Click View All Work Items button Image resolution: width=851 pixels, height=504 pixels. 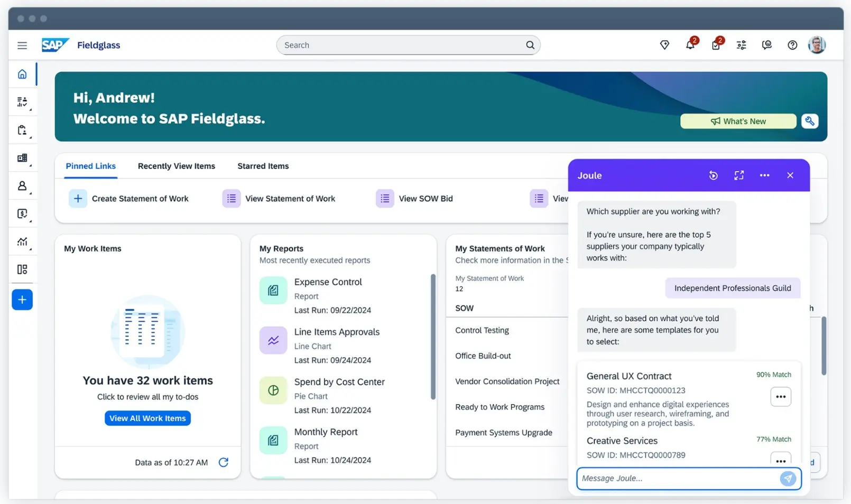(147, 418)
